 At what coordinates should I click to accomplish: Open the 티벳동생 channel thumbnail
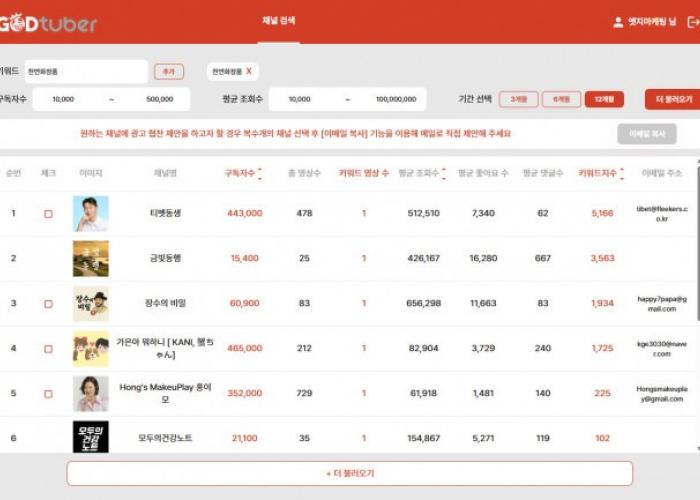pos(91,214)
